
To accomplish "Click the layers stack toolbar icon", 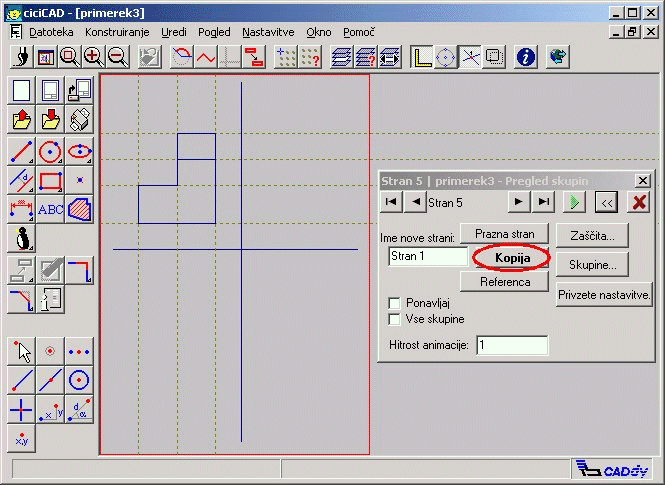I will (341, 57).
